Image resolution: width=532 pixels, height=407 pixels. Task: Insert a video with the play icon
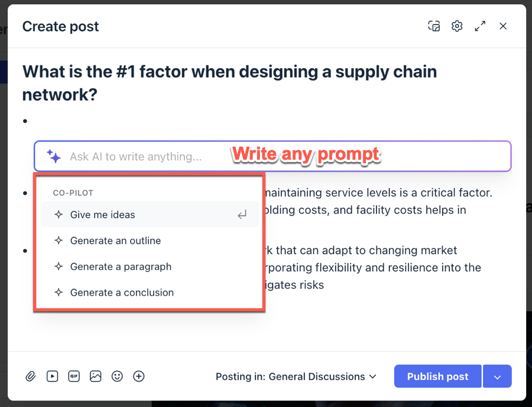coord(52,376)
